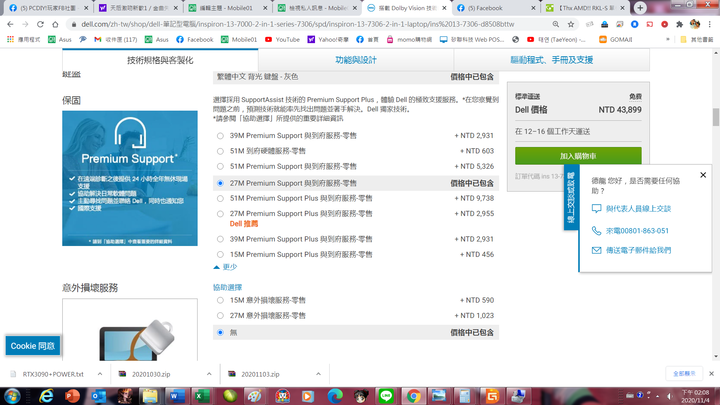Select 39M Premium Support Plus option
Screen dimensions: 720x405
tap(220, 239)
